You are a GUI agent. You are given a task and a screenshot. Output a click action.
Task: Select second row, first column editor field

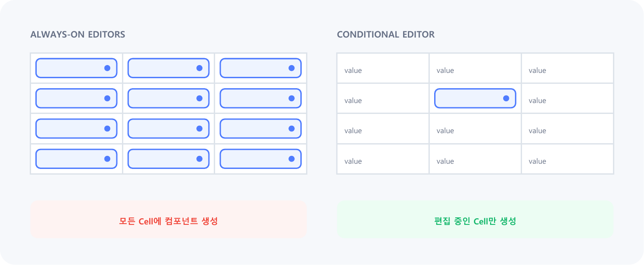(76, 98)
